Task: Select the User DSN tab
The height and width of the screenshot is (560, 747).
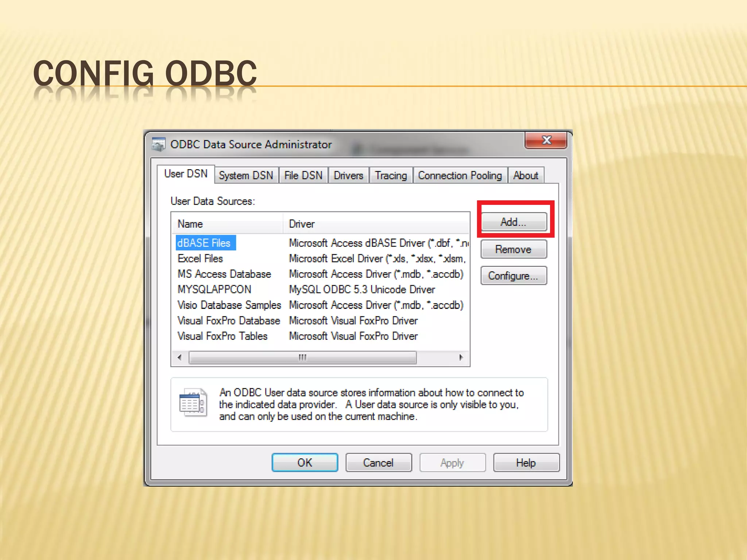Action: click(186, 174)
